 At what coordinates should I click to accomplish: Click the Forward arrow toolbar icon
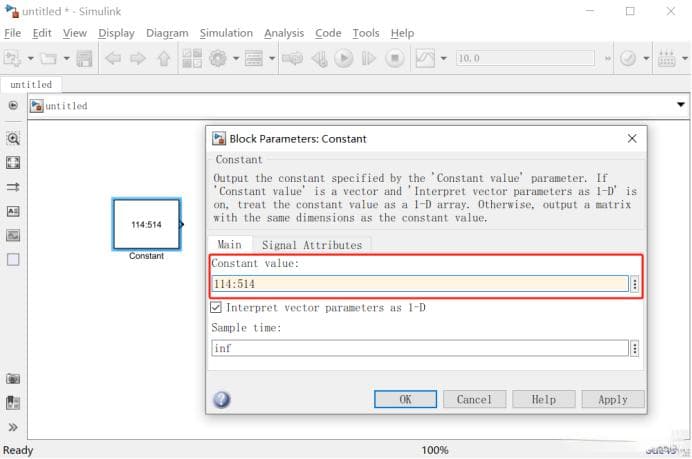tap(138, 58)
